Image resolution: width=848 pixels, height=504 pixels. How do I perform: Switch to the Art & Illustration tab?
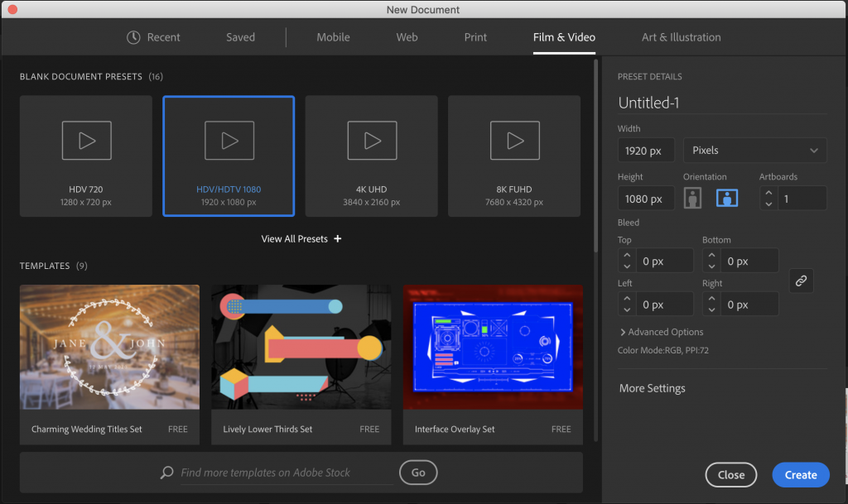tap(681, 37)
